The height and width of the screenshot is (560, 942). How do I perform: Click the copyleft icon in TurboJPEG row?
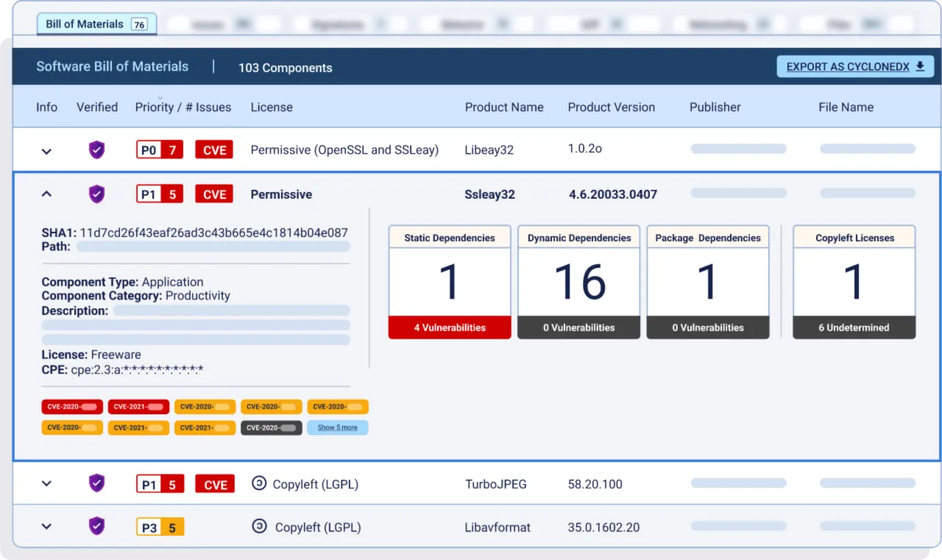258,483
